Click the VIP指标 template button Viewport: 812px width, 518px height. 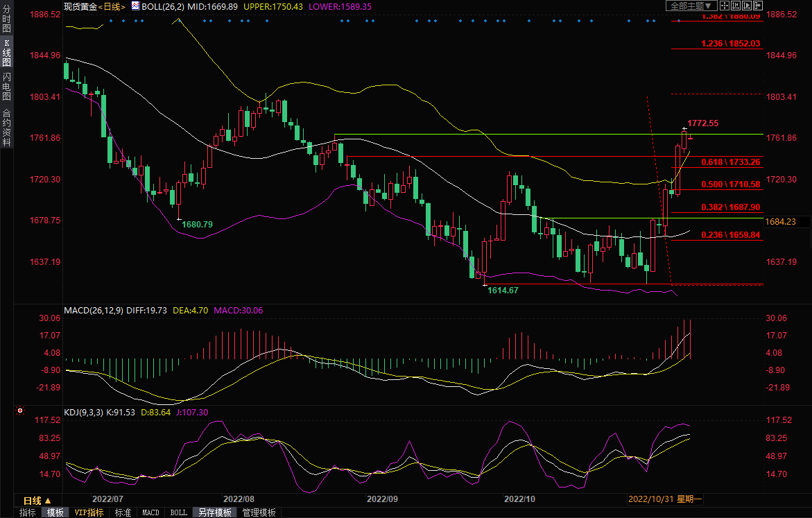(x=89, y=512)
